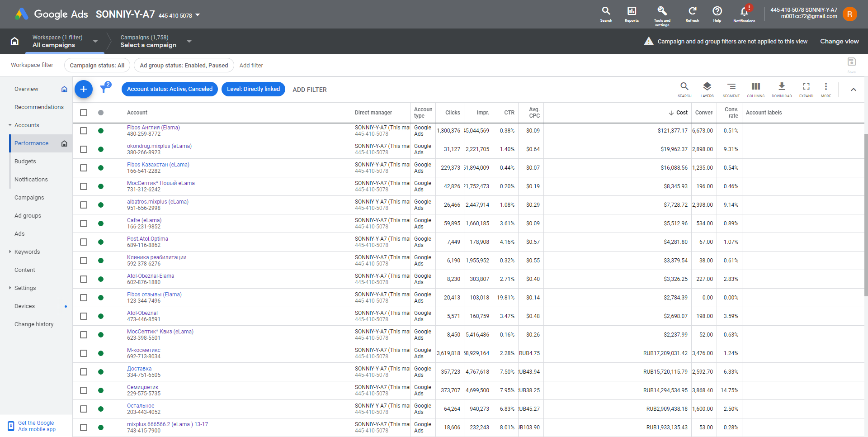The width and height of the screenshot is (868, 437).
Task: Expand the Keywords section in sidebar
Action: (10, 252)
